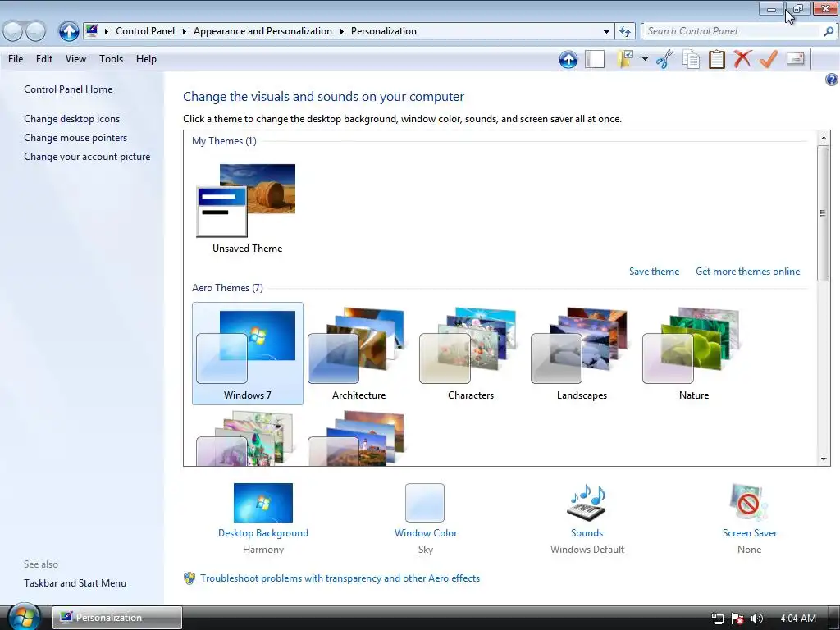
Task: Select the Nature theme
Action: [x=694, y=354]
